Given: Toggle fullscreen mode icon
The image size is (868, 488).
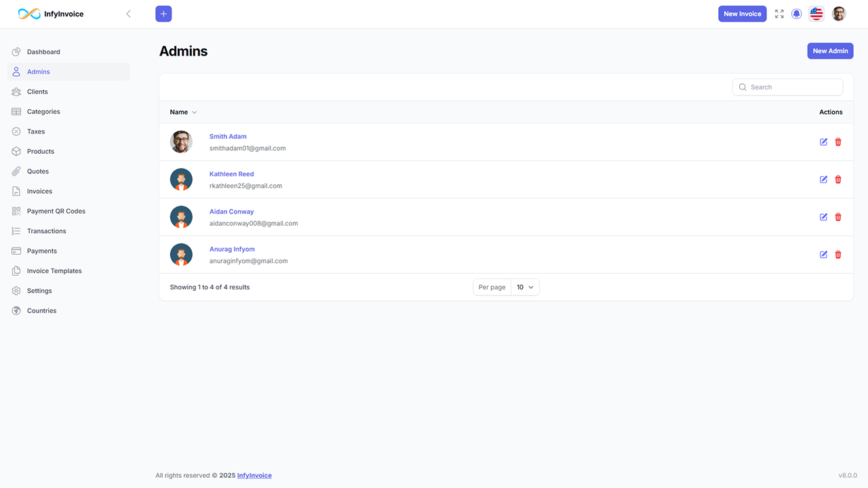Looking at the screenshot, I should tap(779, 14).
